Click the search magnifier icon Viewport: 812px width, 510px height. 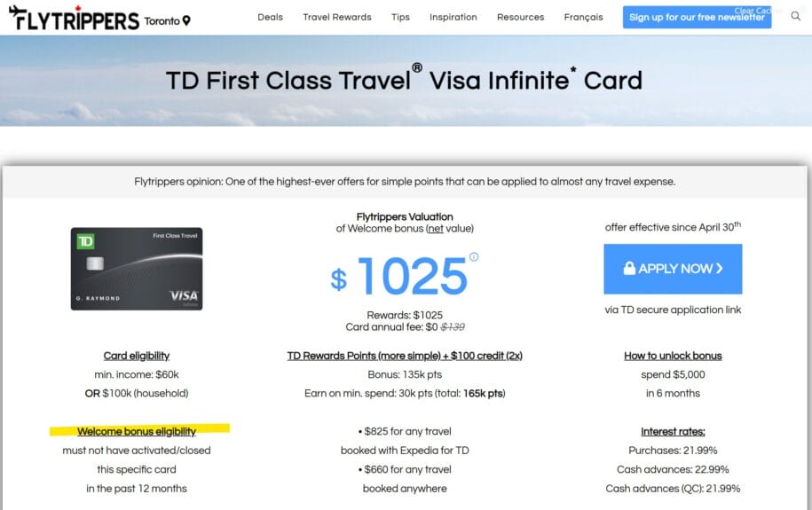[x=795, y=17]
